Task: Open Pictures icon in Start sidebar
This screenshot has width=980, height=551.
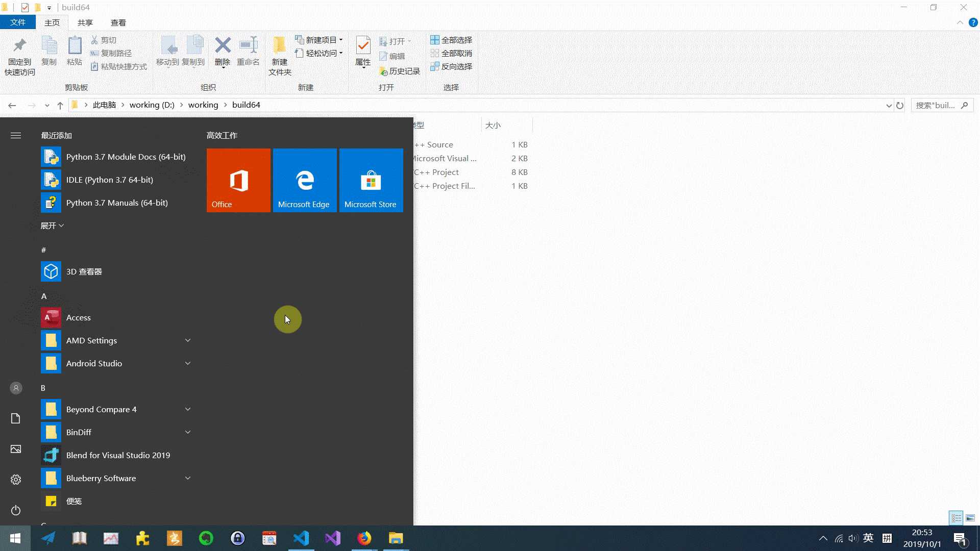Action: (x=16, y=449)
